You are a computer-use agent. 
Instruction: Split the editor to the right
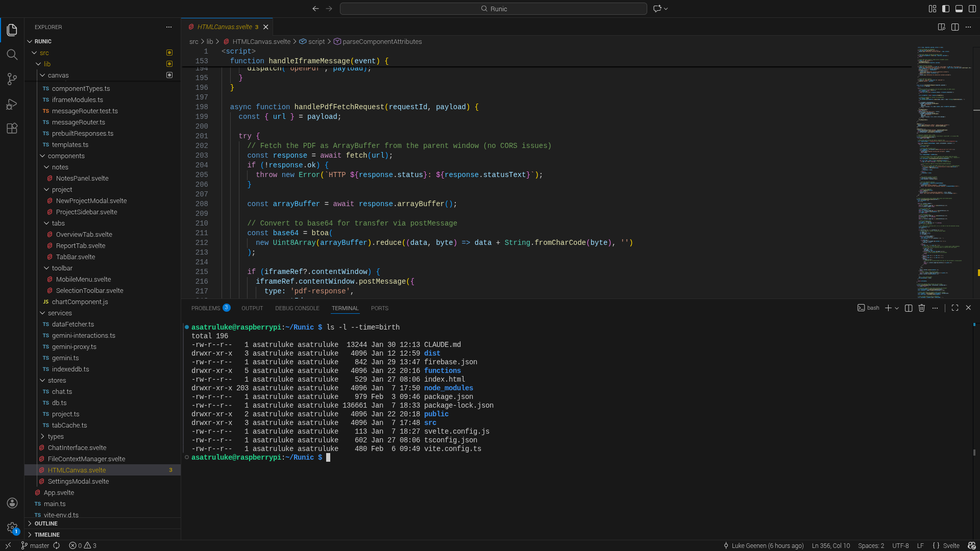click(x=954, y=27)
